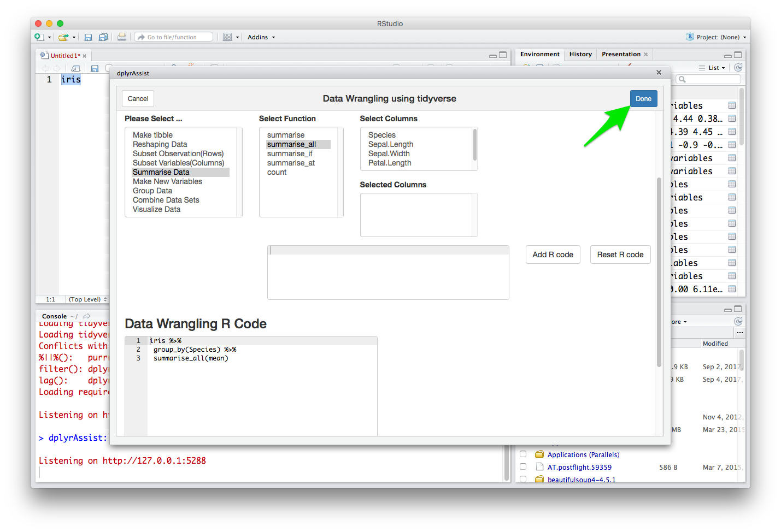781x532 pixels.
Task: Select Combine Data Sets option
Action: 180,200
